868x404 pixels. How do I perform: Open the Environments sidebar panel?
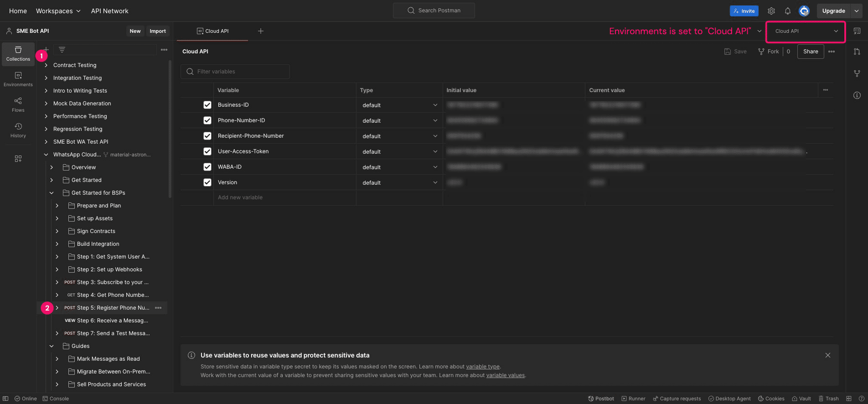click(x=18, y=79)
